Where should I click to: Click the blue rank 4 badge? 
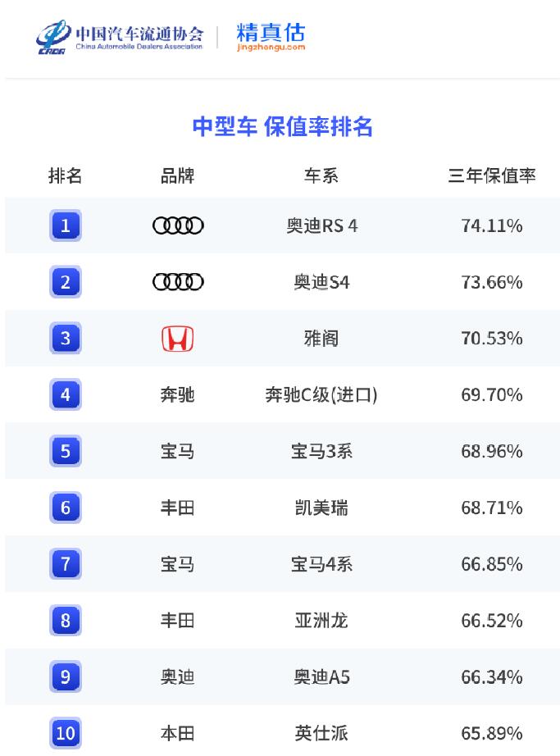click(x=66, y=395)
